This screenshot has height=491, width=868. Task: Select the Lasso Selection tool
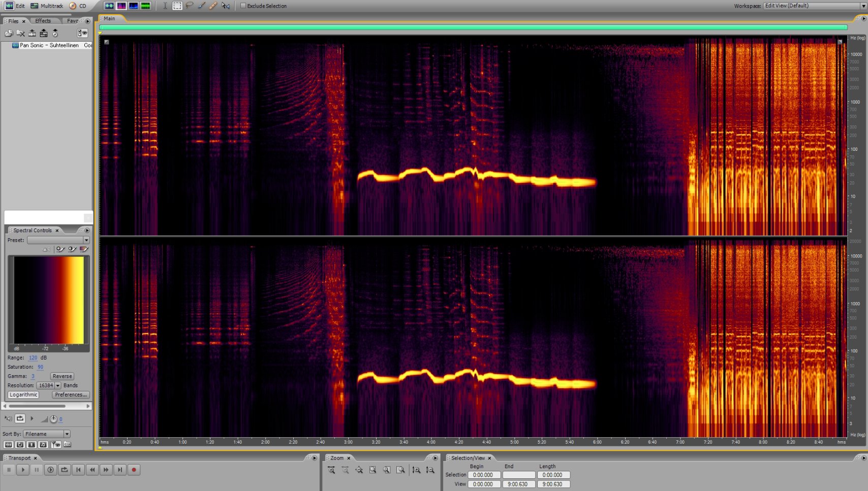coord(189,6)
